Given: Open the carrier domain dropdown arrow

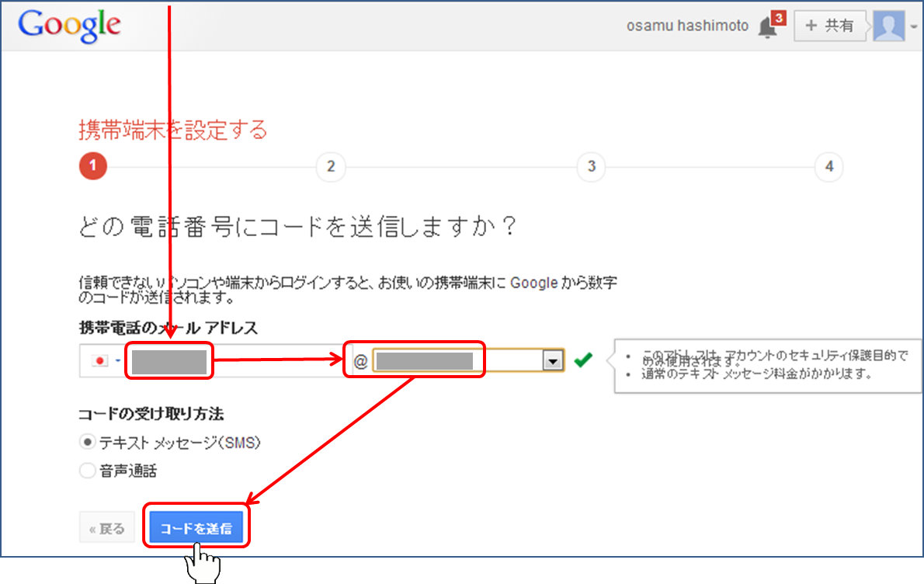Looking at the screenshot, I should click(x=552, y=361).
